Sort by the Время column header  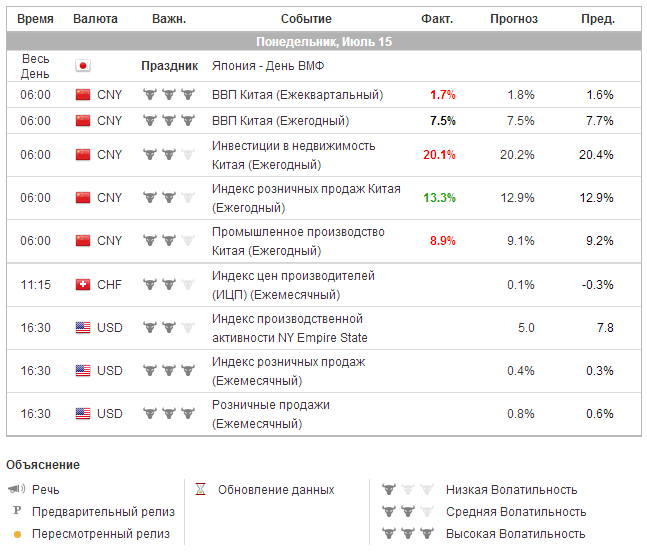(35, 19)
